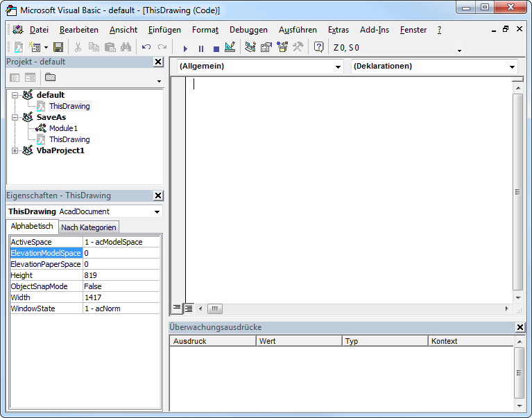This screenshot has height=418, width=532.
Task: Click the Find binoculars icon
Action: tap(126, 47)
